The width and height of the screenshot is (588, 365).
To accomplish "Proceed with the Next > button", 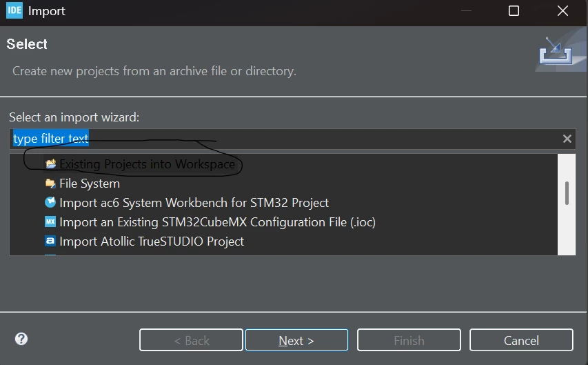I will tap(296, 340).
